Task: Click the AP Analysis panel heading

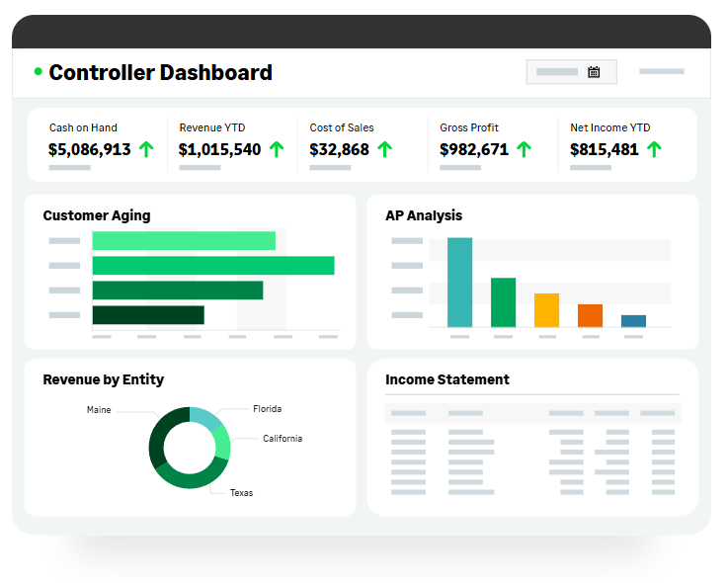Action: coord(424,215)
